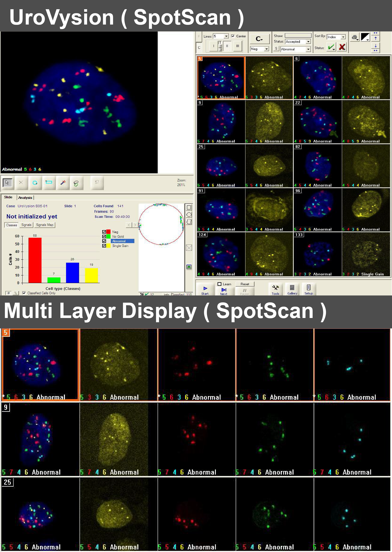
Task: Choose the square scan area shape
Action: coord(189,207)
